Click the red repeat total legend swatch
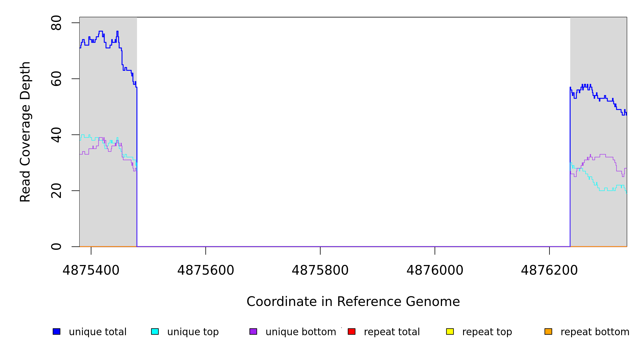This screenshot has height=351, width=644. tap(352, 331)
